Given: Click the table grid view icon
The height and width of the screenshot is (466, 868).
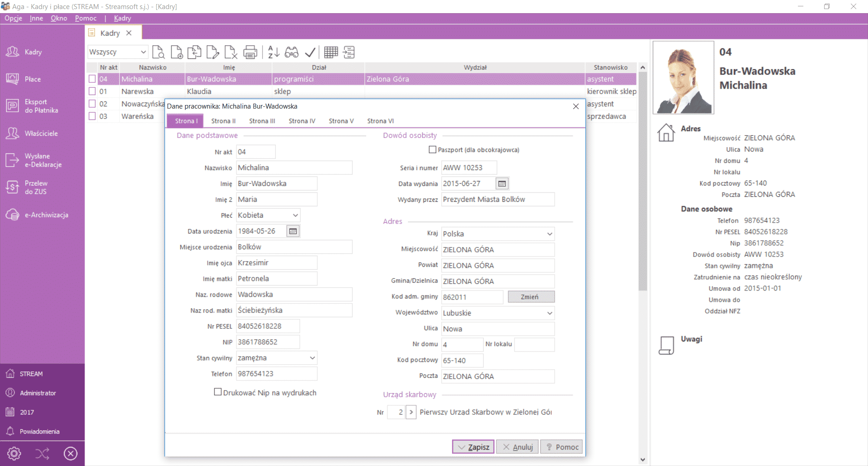Looking at the screenshot, I should click(331, 52).
